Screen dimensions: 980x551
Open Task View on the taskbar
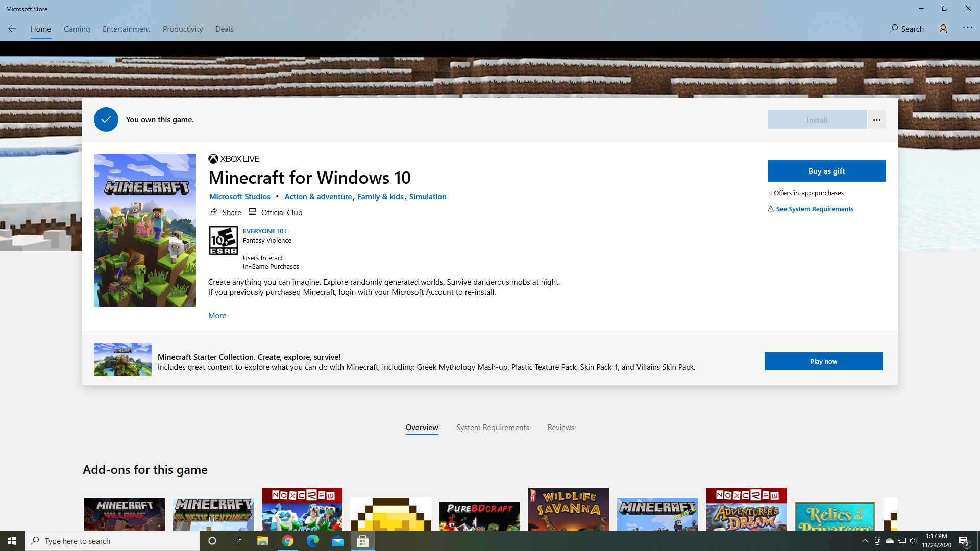click(x=237, y=541)
